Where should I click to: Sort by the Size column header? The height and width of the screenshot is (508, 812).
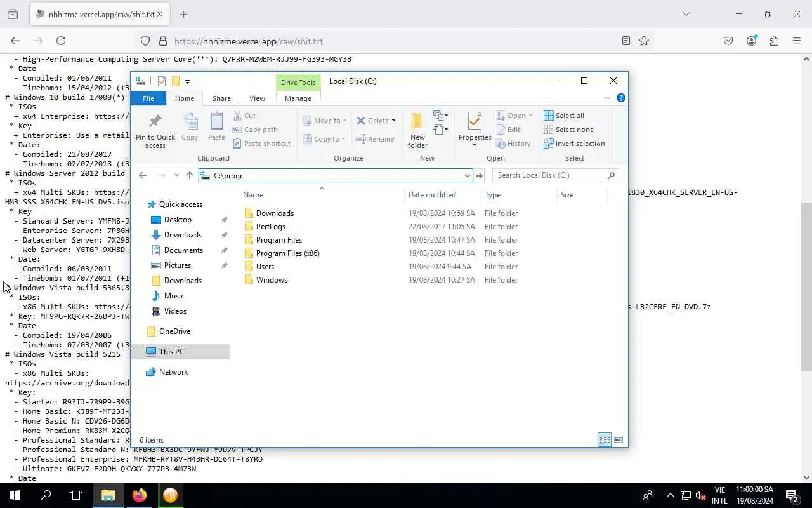coord(567,195)
